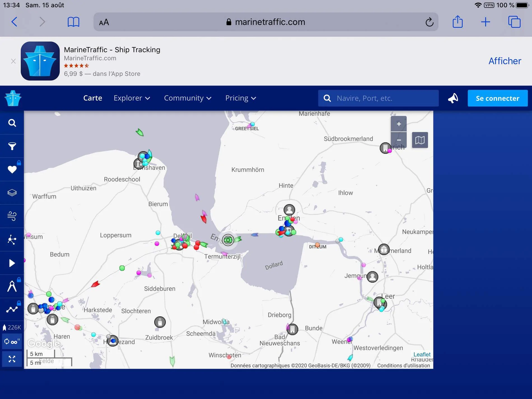Select the port marker at Moormerland
This screenshot has height=399, width=532.
384,249
